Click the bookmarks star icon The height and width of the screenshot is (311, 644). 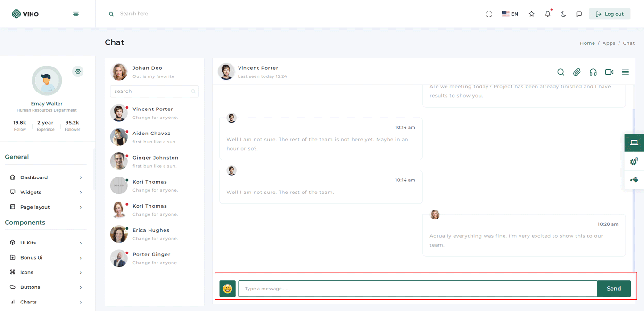point(531,14)
